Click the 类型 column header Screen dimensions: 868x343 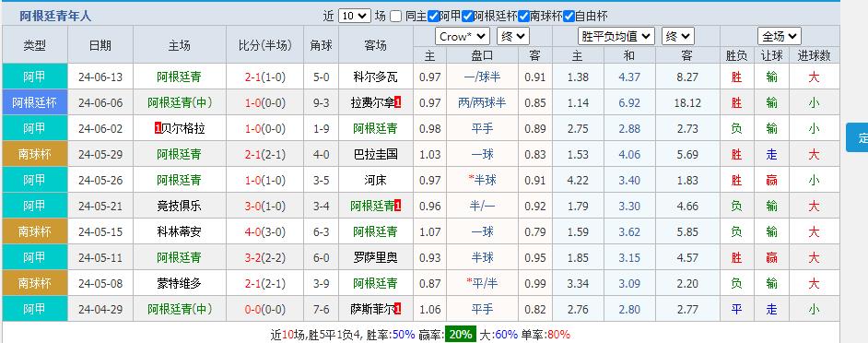(35, 45)
